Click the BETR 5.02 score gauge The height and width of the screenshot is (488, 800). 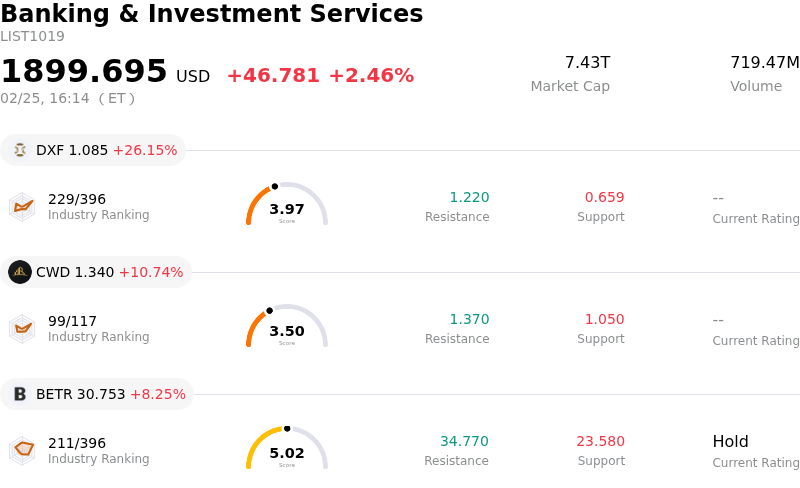pyautogui.click(x=287, y=449)
